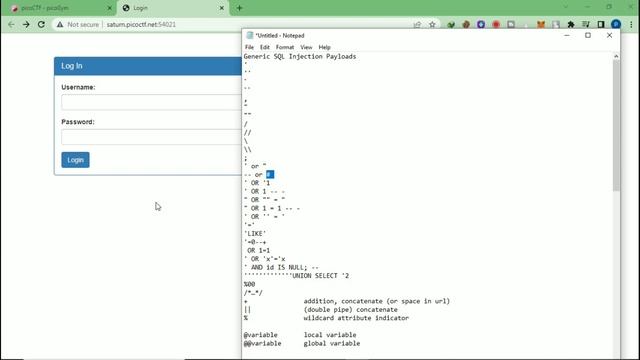Click the ' OR 'x'='x payload line
The width and height of the screenshot is (640, 360).
(265, 259)
